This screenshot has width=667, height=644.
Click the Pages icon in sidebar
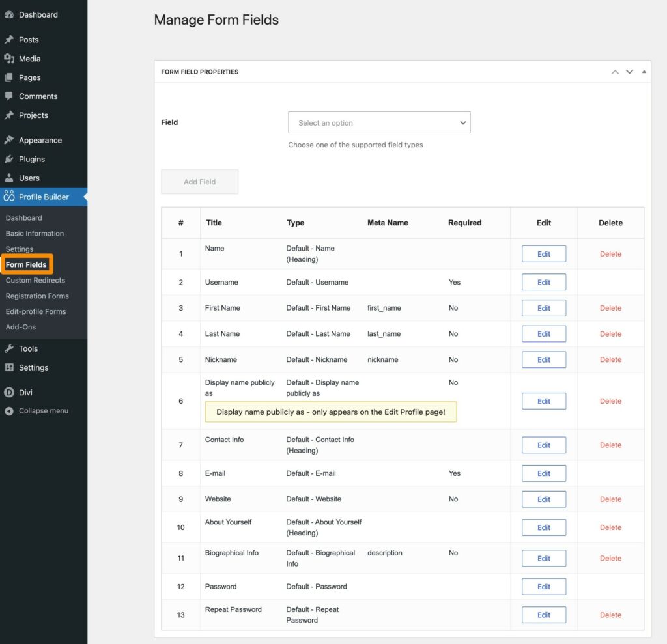tap(9, 77)
